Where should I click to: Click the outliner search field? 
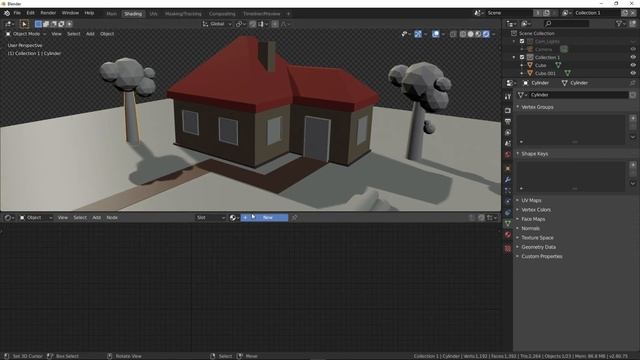567,24
